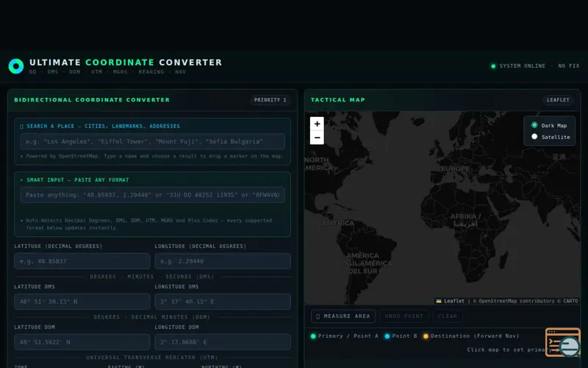Click the Latitude DMS input field
588x368 pixels.
click(x=82, y=302)
